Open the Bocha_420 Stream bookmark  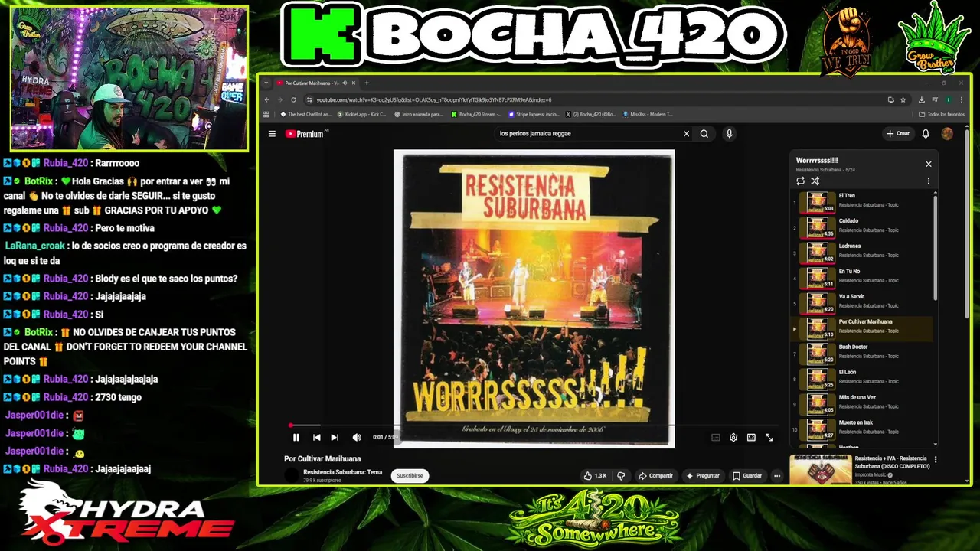click(x=476, y=114)
